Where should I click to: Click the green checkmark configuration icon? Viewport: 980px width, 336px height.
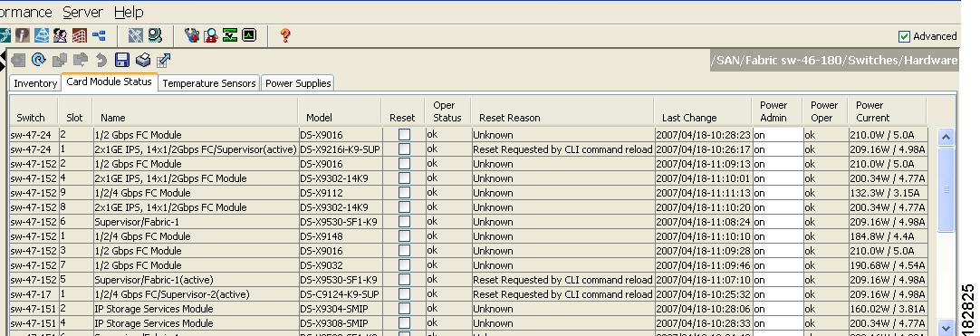(230, 35)
